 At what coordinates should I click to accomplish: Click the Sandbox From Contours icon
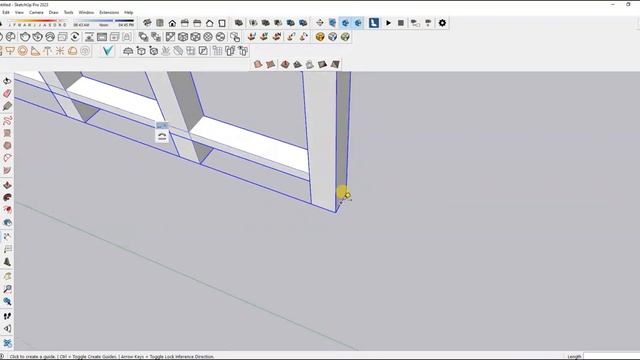(258, 64)
